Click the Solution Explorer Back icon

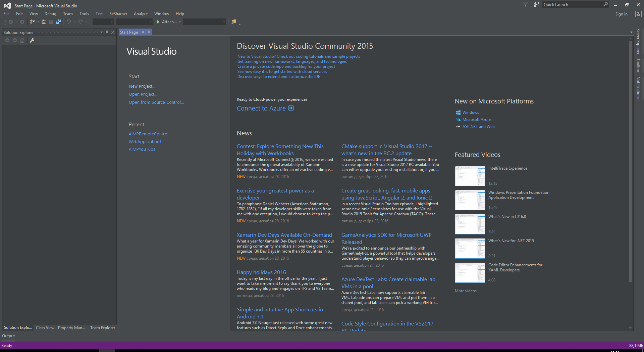(7, 40)
